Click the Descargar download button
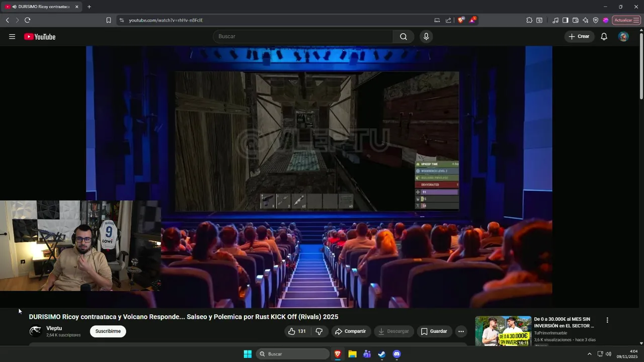This screenshot has width=644, height=362. tap(393, 331)
